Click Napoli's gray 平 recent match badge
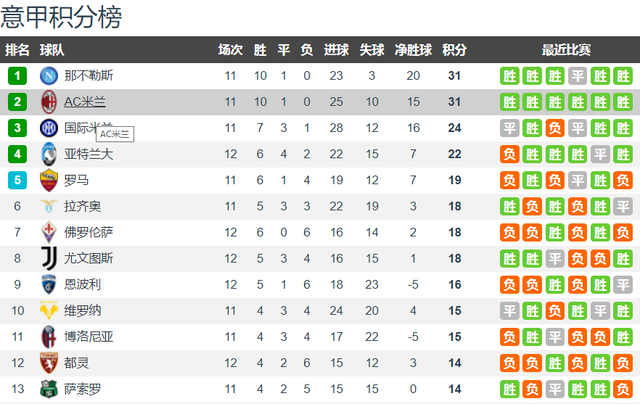Viewport: 640px width, 404px height. tap(578, 76)
